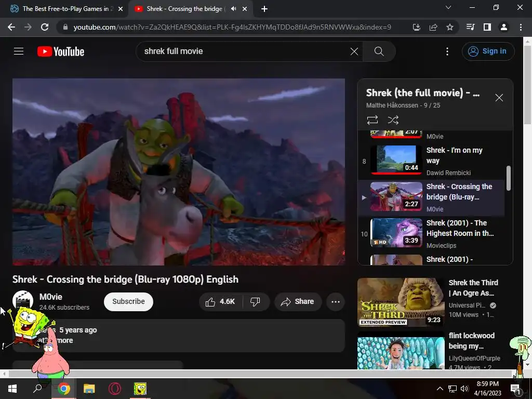The height and width of the screenshot is (399, 532).
Task: Play 'Shrek (2001) - The Highest Room' video
Action: [432, 234]
